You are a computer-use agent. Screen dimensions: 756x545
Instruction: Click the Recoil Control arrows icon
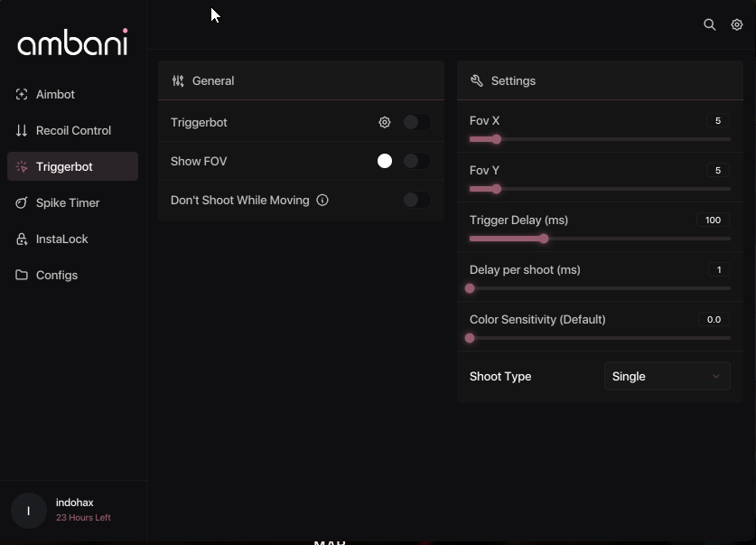click(x=22, y=131)
